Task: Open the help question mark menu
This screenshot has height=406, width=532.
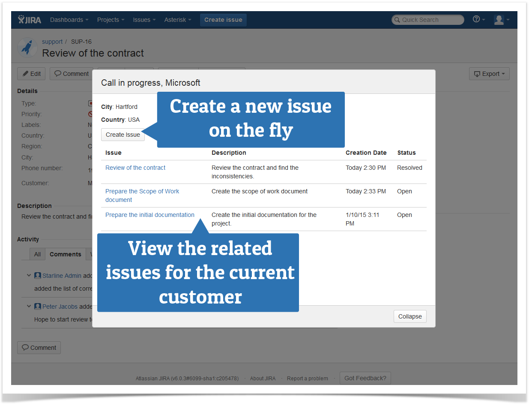Action: 478,20
